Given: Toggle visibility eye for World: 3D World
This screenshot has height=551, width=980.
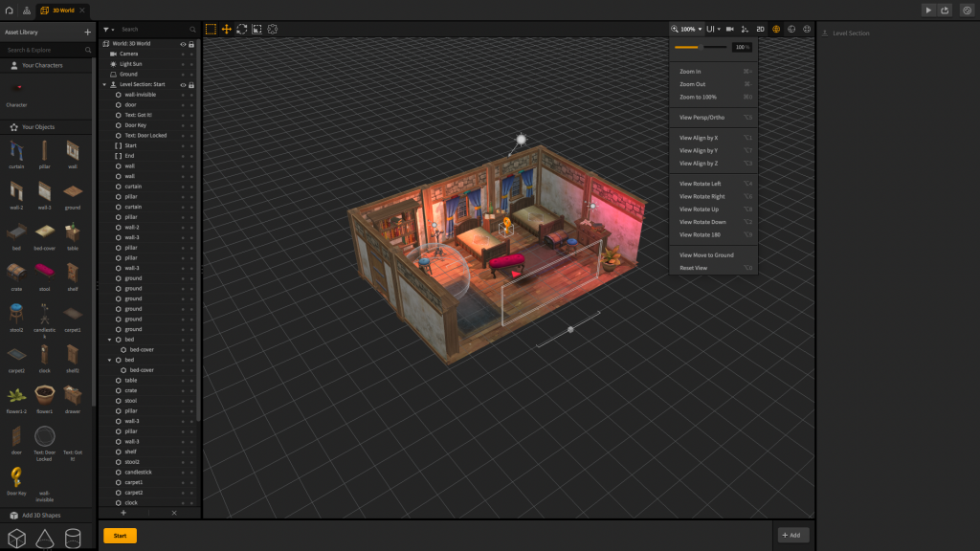Looking at the screenshot, I should 183,44.
